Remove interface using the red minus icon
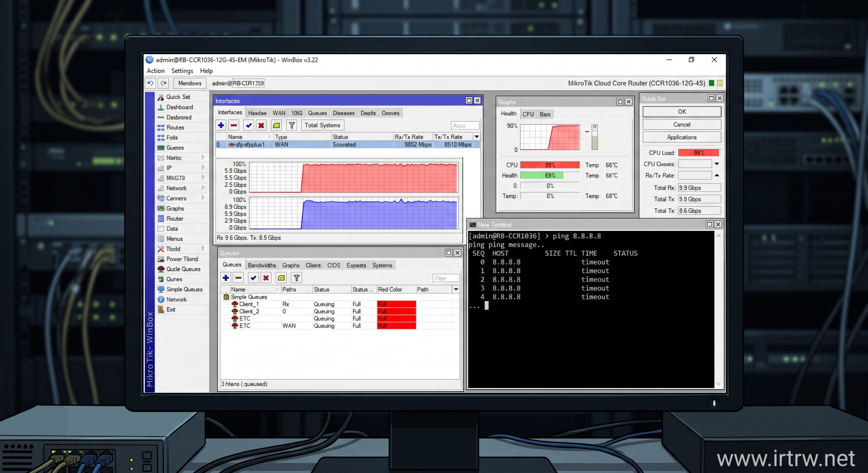 [234, 125]
